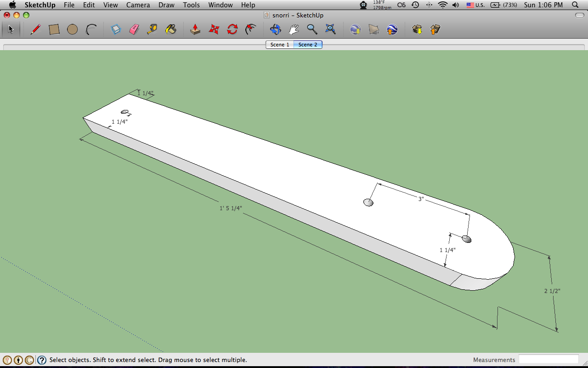Screen dimensions: 588x368
Task: Click the Zoom Extents tool
Action: point(330,29)
